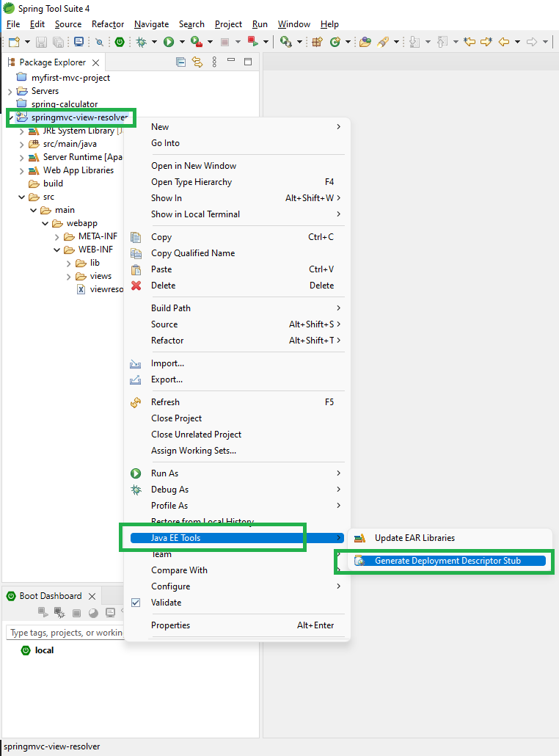Screen dimensions: 559x756
Task: Click the New Java Class toolbar icon
Action: pyautogui.click(x=335, y=42)
